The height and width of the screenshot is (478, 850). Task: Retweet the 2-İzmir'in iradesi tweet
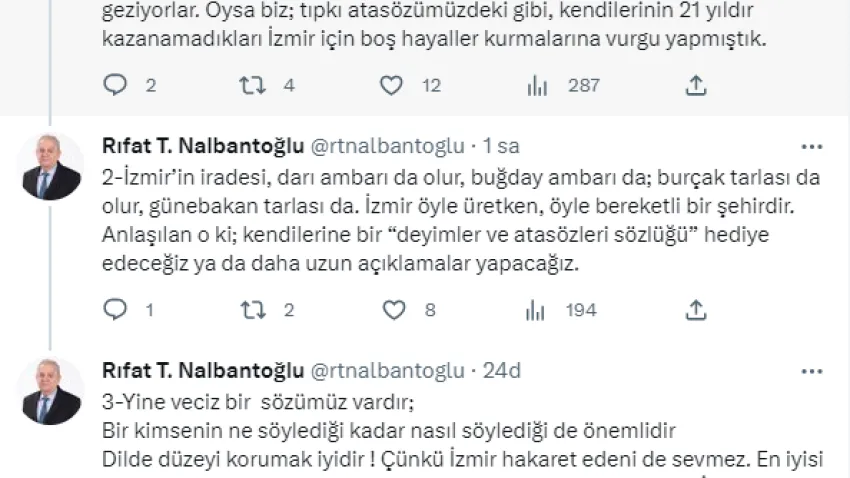[252, 310]
